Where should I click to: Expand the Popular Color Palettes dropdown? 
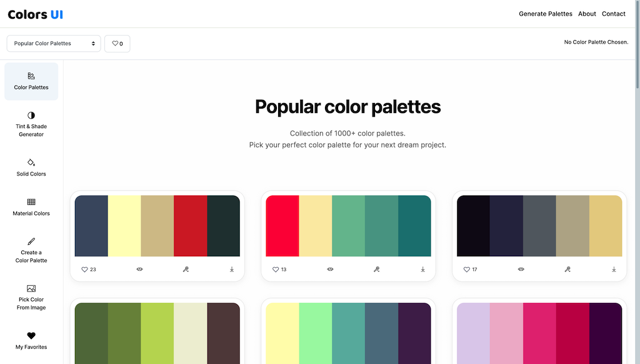(x=54, y=44)
